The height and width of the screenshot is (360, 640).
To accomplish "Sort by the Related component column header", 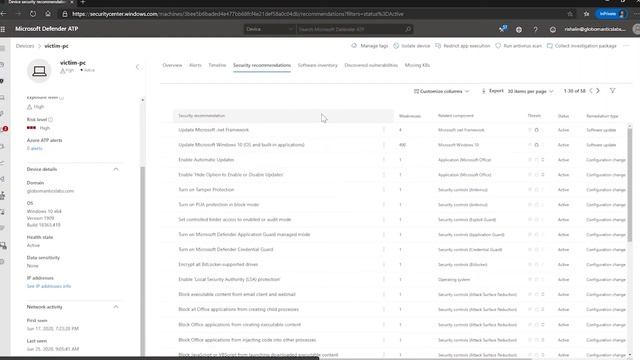I will (x=456, y=116).
